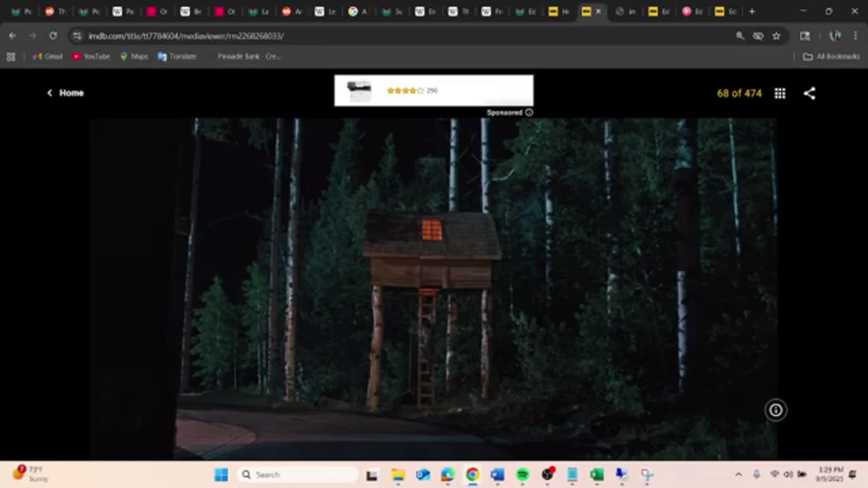This screenshot has width=868, height=488.
Task: Reload the IMDb page
Action: click(x=53, y=35)
